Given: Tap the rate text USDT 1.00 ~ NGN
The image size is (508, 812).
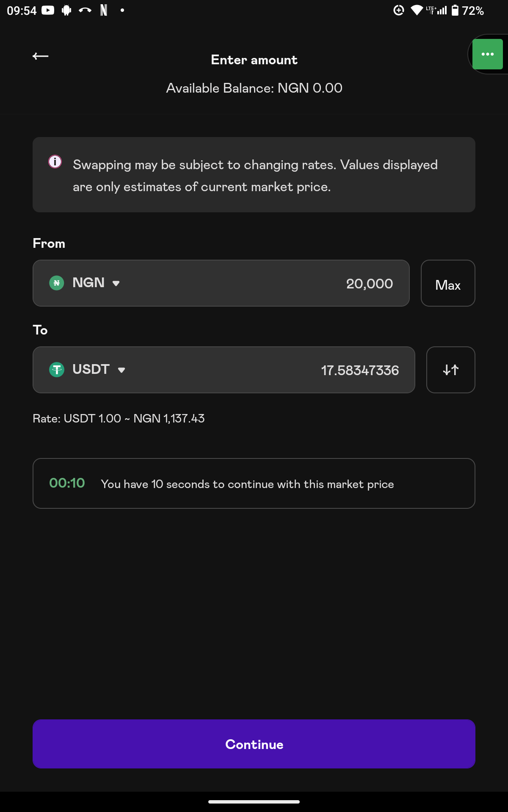Looking at the screenshot, I should coord(119,418).
